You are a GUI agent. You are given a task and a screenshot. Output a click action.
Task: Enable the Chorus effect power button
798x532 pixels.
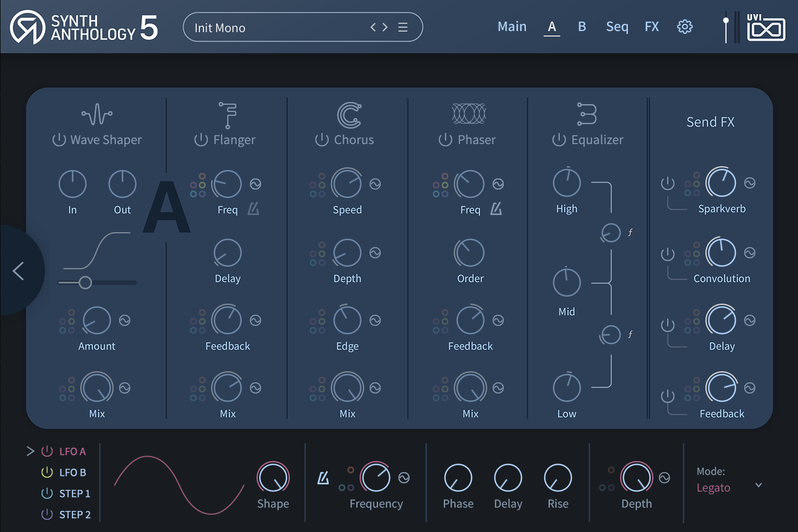(321, 140)
